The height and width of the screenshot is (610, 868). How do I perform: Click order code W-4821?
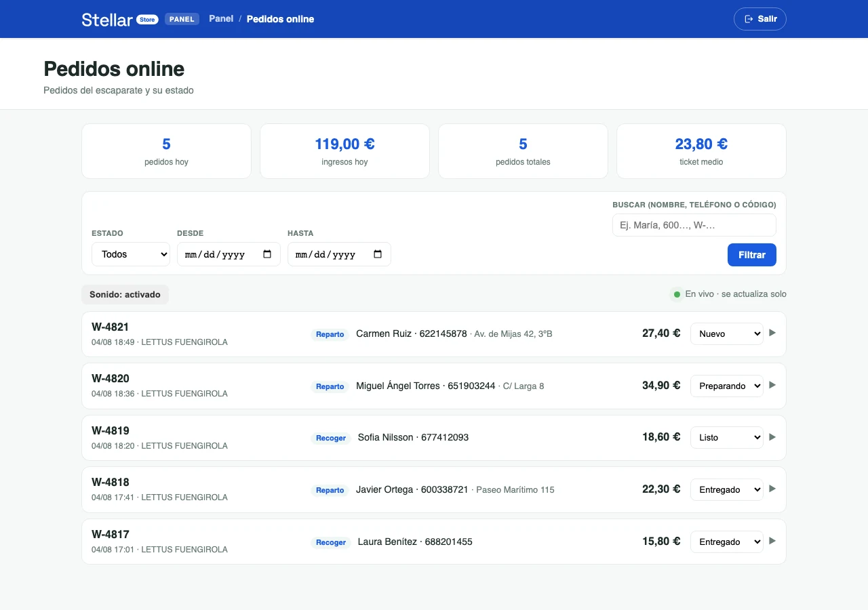tap(111, 327)
